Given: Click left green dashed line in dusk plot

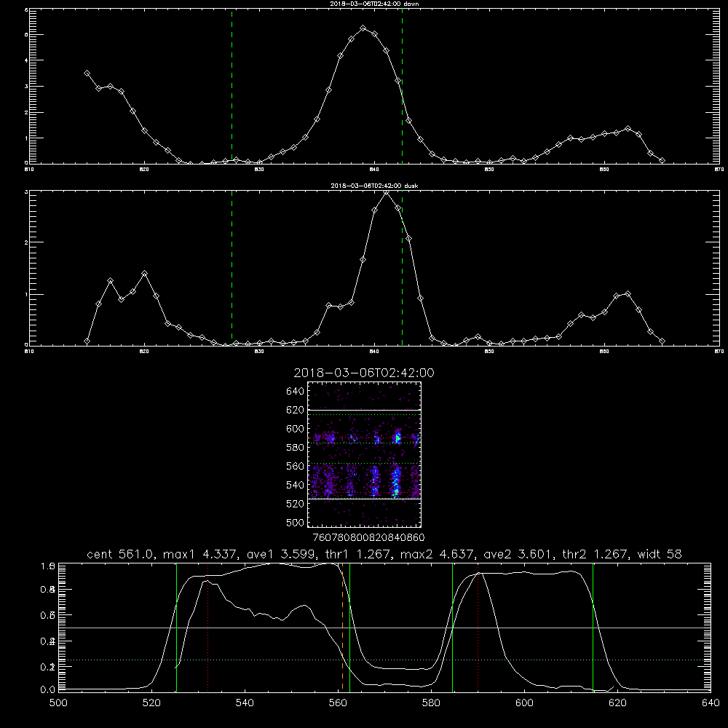Looking at the screenshot, I should coord(232,268).
